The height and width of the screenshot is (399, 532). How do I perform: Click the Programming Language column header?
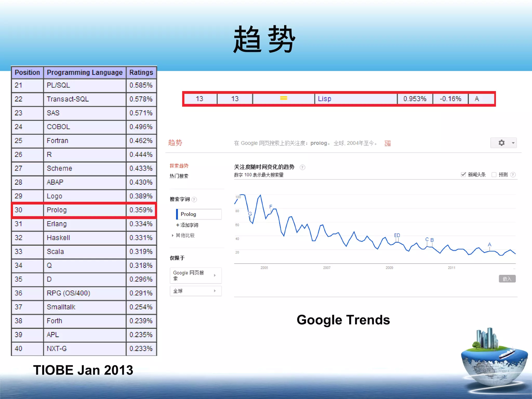(x=85, y=72)
